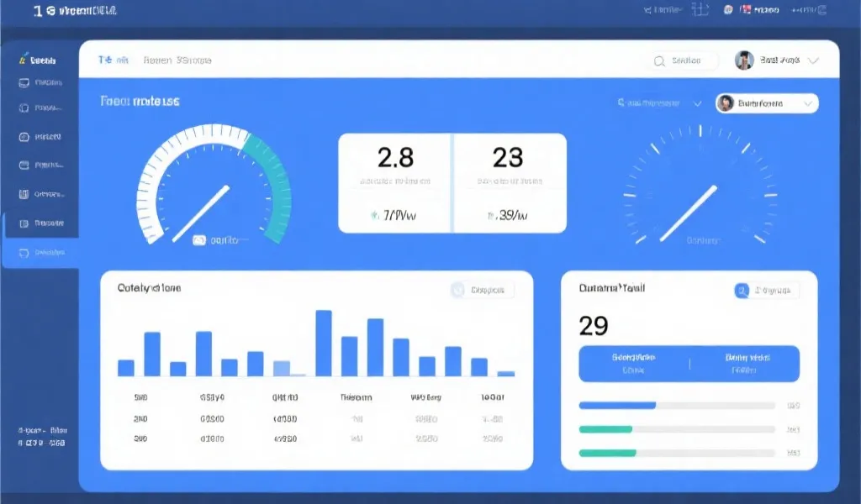Click the pencil icon atop the left sidebar
Viewport: 861px width, 504px height.
click(22, 60)
